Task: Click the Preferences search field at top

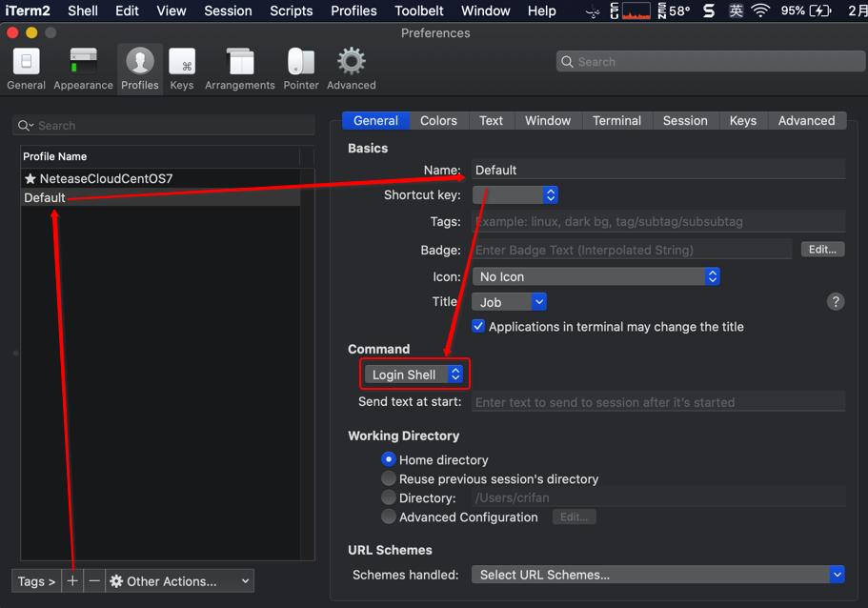Action: [x=711, y=61]
